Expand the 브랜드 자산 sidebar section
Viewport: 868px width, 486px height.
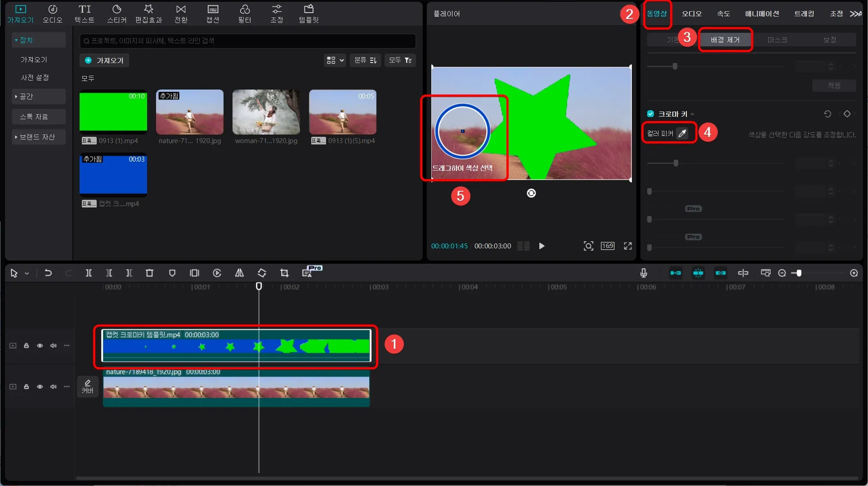coord(38,137)
